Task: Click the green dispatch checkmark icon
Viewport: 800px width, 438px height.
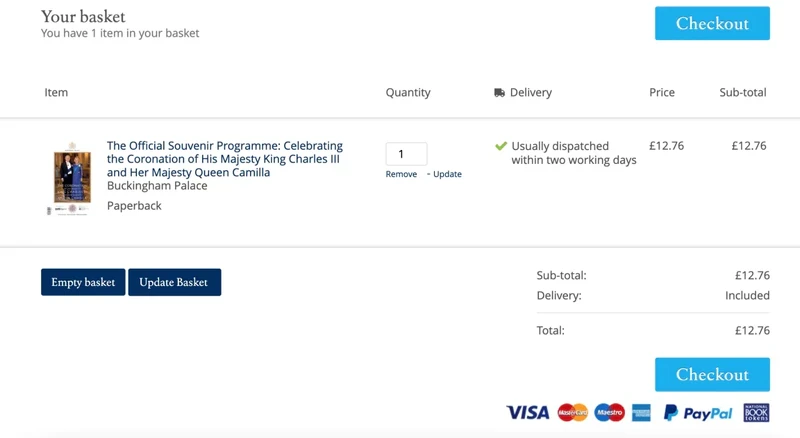Action: [501, 146]
